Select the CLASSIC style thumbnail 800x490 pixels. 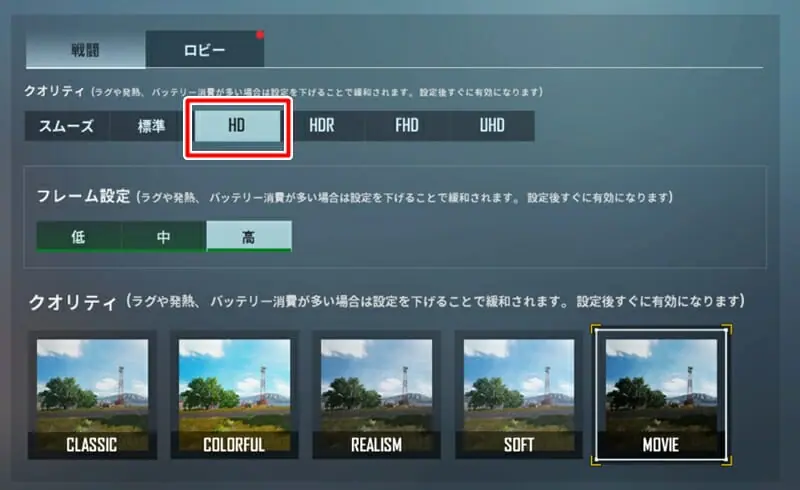(x=92, y=395)
